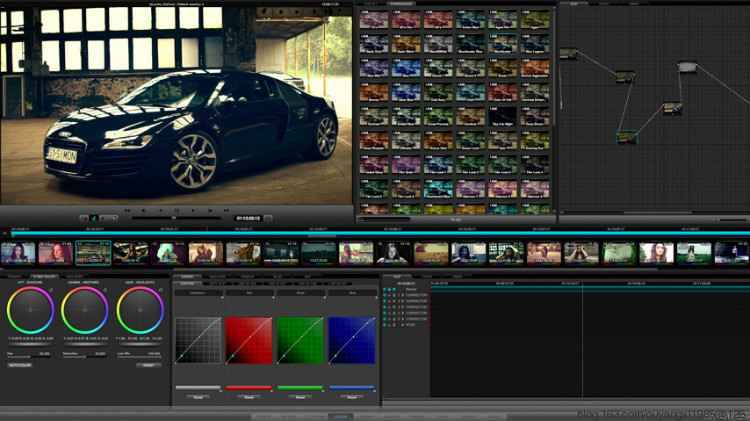Screen dimensions: 750x421
Task: Select the cyan-outlined node in node graph
Action: pos(627,138)
